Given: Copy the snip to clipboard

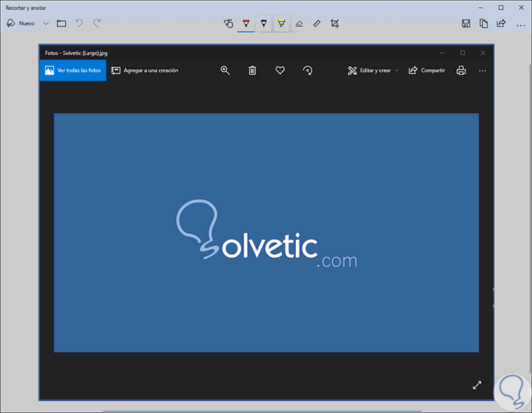Looking at the screenshot, I should [483, 23].
